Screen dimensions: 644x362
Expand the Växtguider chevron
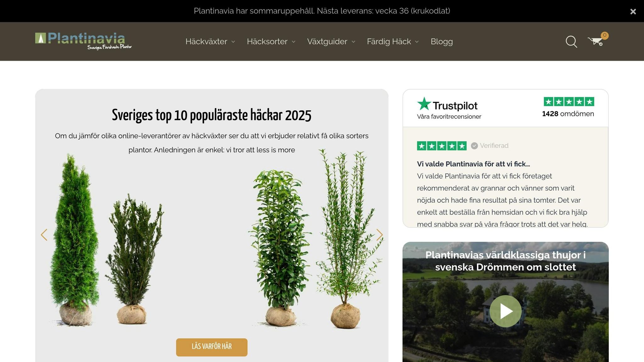(x=353, y=42)
